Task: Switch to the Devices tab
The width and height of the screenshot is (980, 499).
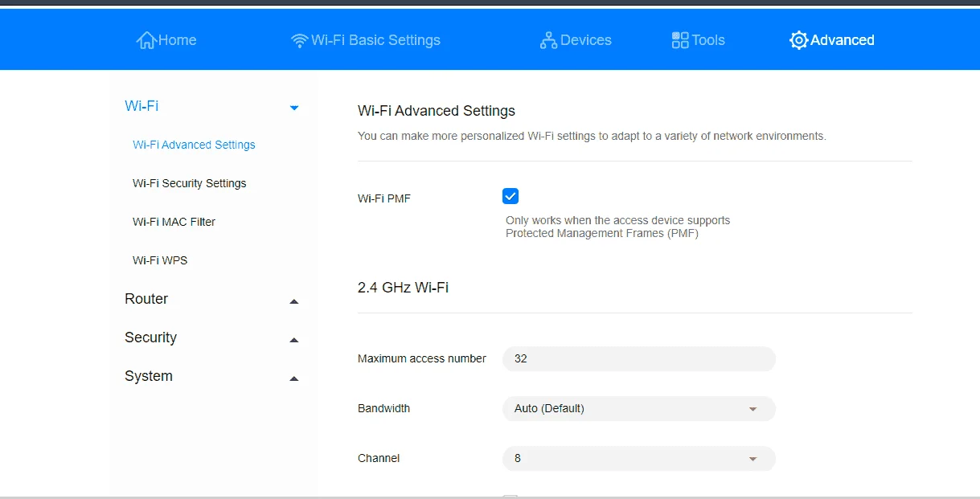Action: [x=576, y=40]
